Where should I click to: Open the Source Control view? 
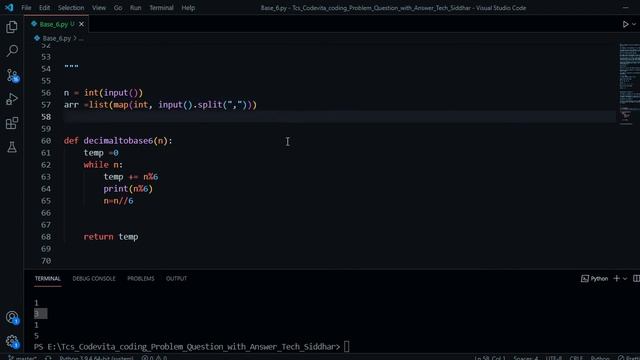(x=12, y=75)
